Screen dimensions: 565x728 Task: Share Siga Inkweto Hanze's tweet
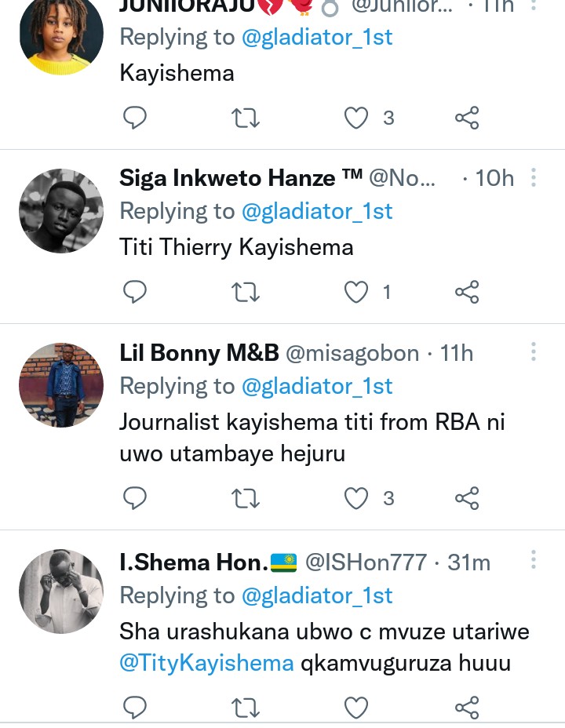[467, 293]
